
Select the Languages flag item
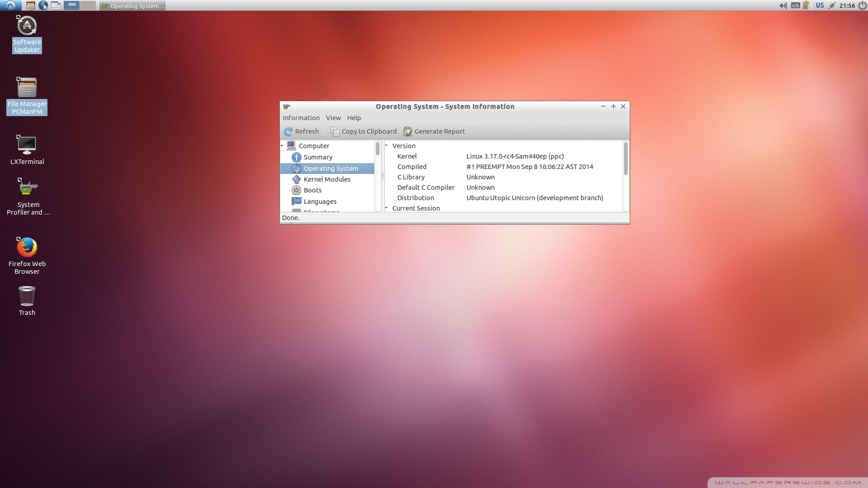coord(296,201)
